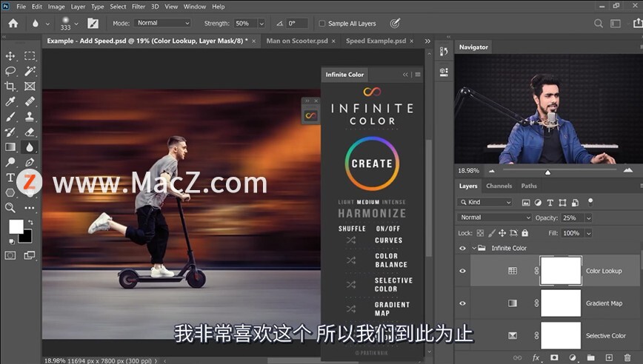Create a new group folder icon
The width and height of the screenshot is (643, 364).
pos(590,357)
